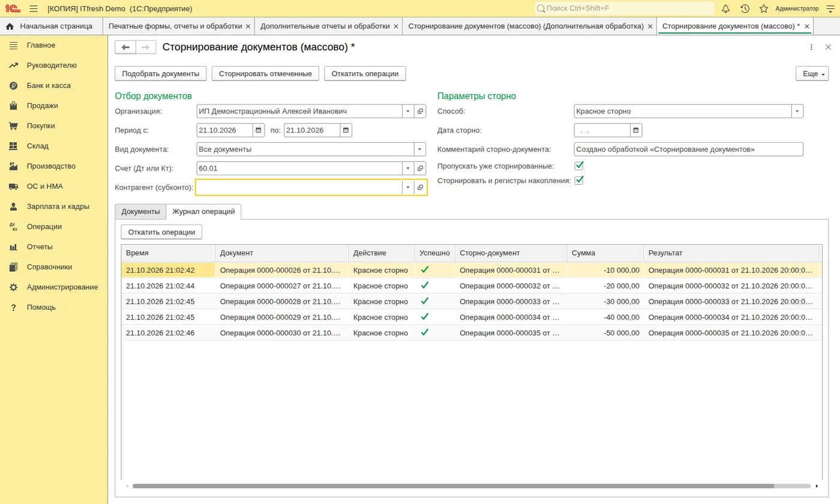Expand Вид документа dropdown

[420, 149]
